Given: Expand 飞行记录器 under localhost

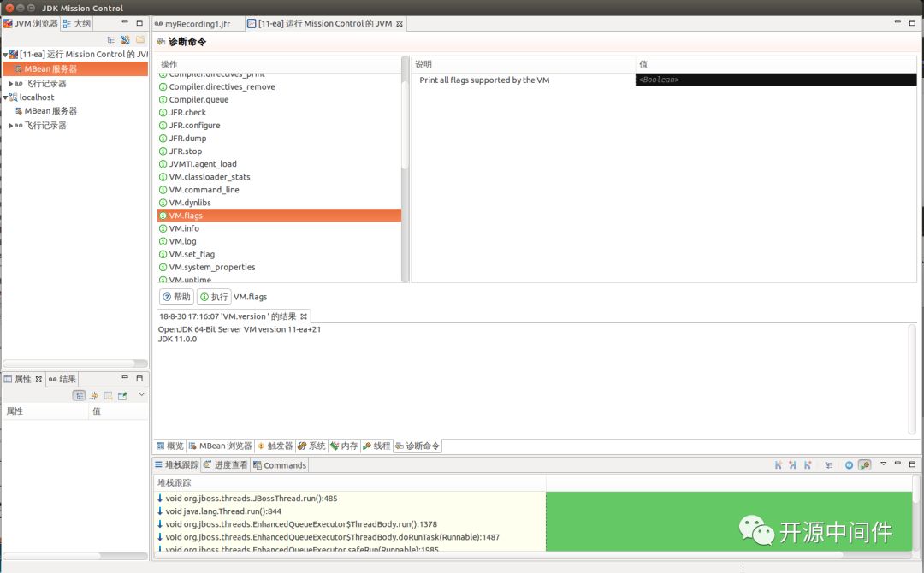Looking at the screenshot, I should tap(10, 126).
